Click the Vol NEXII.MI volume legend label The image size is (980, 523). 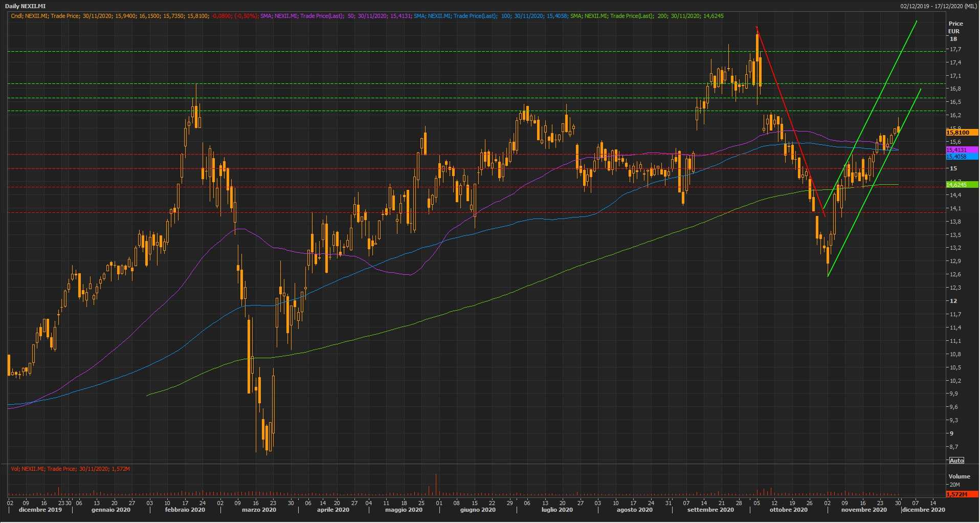pyautogui.click(x=70, y=469)
